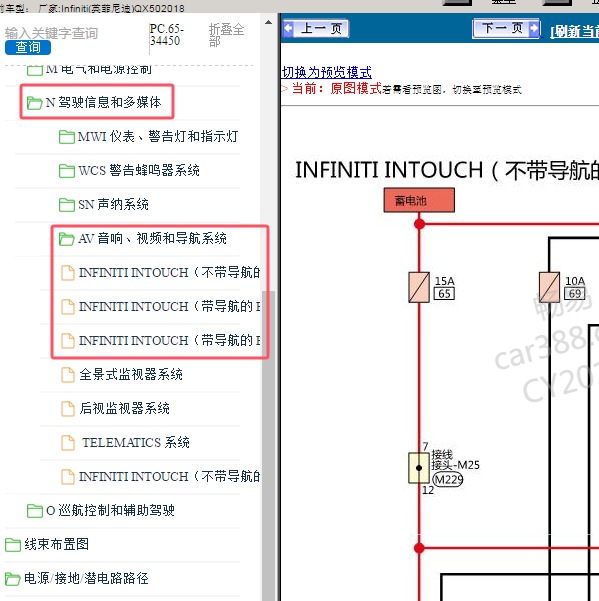Click folder icon of 电源/接地/潜电路路径
599x601 pixels.
13,579
